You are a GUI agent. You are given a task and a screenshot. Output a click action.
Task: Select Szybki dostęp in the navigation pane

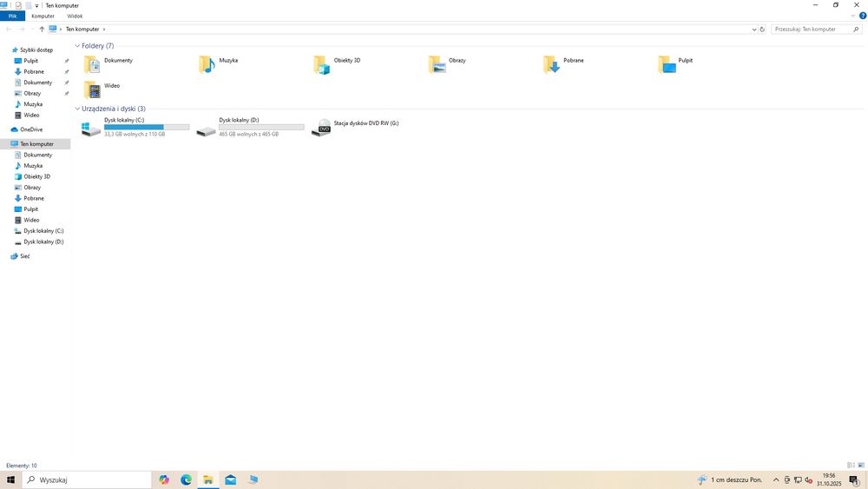pyautogui.click(x=36, y=50)
